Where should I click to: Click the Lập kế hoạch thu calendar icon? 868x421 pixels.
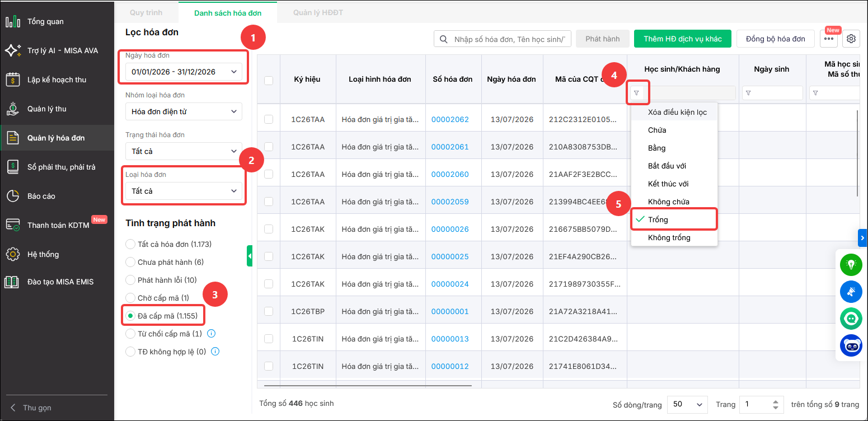click(12, 80)
